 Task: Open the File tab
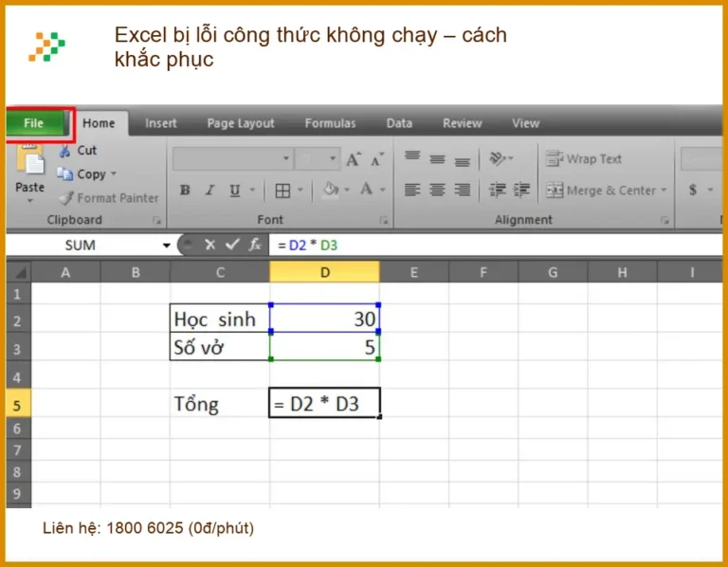[36, 123]
